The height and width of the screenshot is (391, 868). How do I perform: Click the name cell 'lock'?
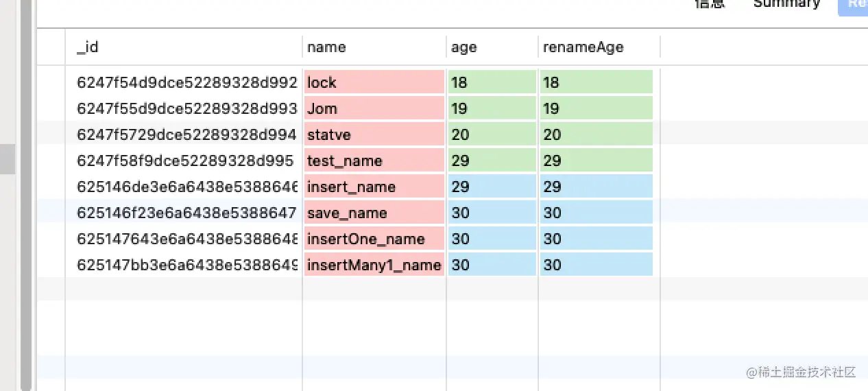pyautogui.click(x=374, y=82)
